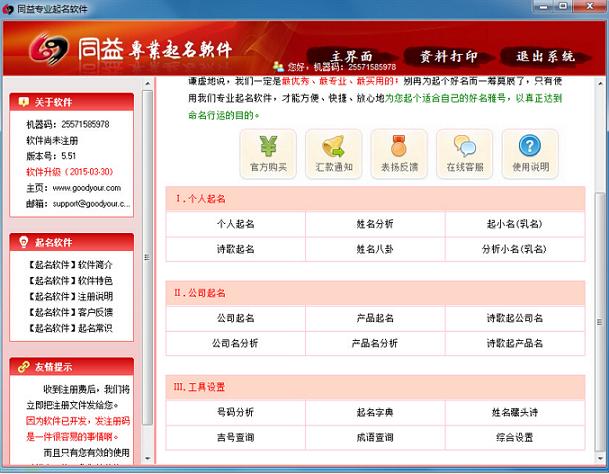Click the 关于软件 panel header icon
Screen dimensions: 609x474
24,102
